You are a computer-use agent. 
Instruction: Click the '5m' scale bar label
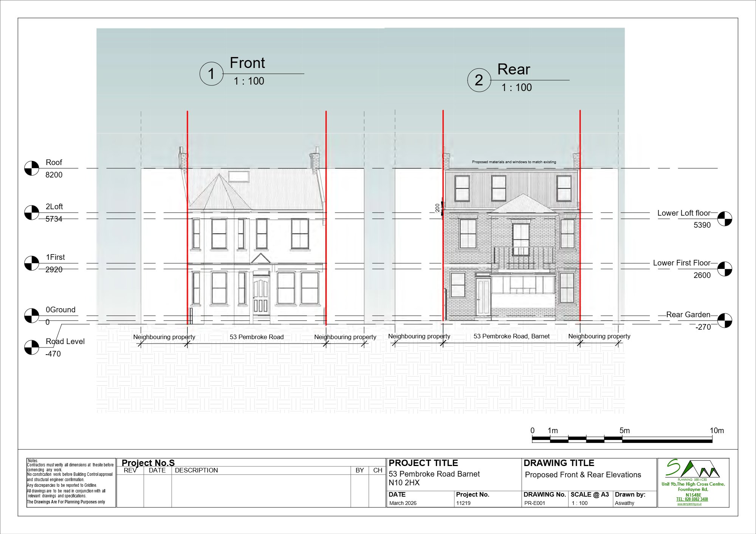(624, 431)
